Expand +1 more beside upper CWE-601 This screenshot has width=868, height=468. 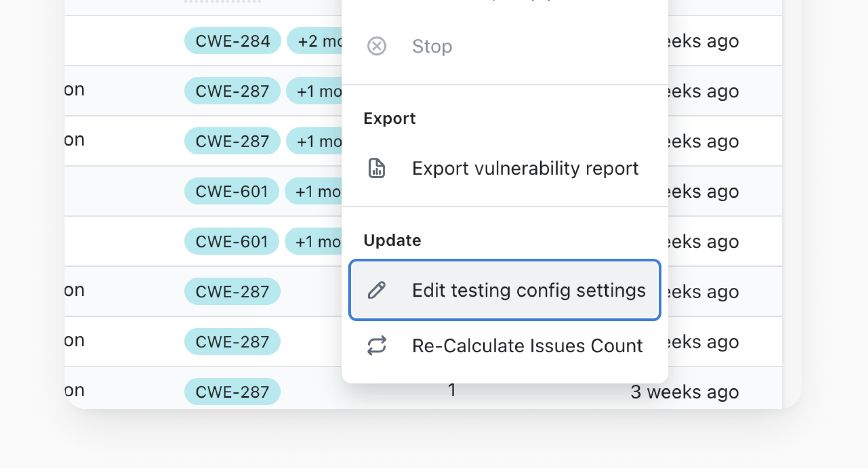314,191
